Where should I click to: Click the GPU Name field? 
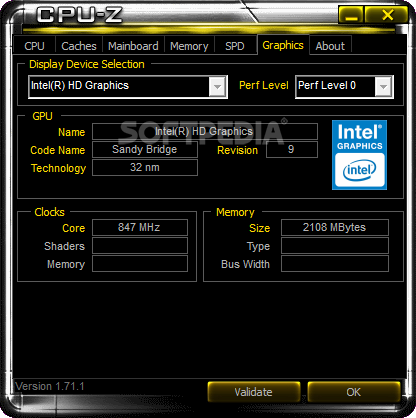[x=205, y=131]
